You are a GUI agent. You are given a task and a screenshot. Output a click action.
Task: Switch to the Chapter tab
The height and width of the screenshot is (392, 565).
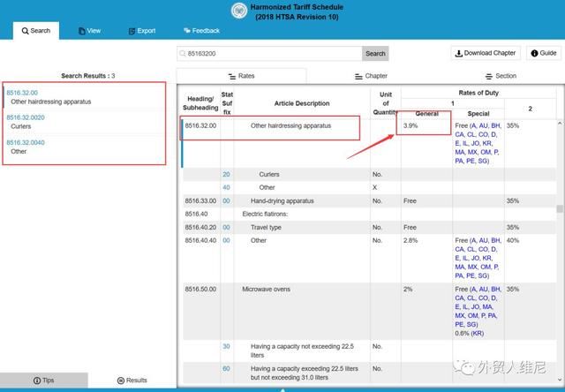pos(371,76)
